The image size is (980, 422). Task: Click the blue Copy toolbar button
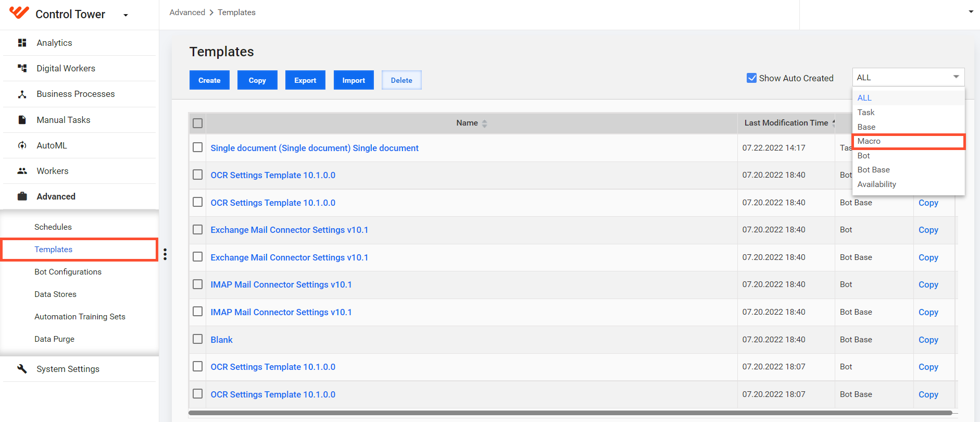(257, 80)
